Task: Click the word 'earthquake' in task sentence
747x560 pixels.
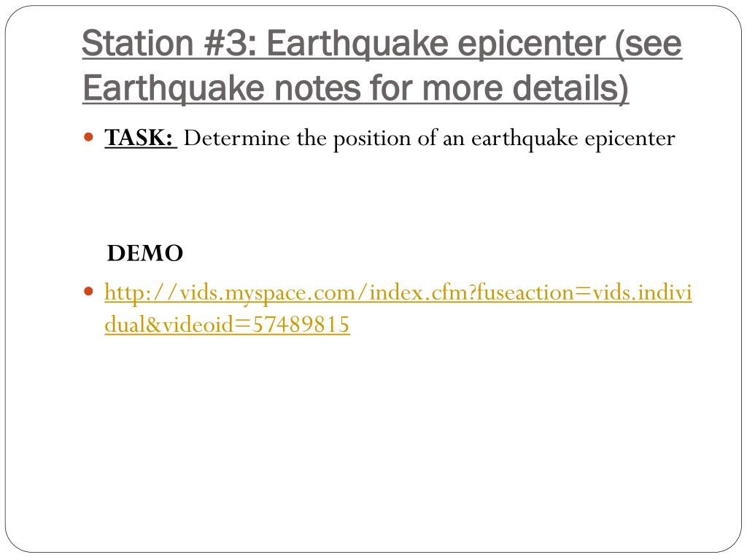Action: pyautogui.click(x=524, y=139)
